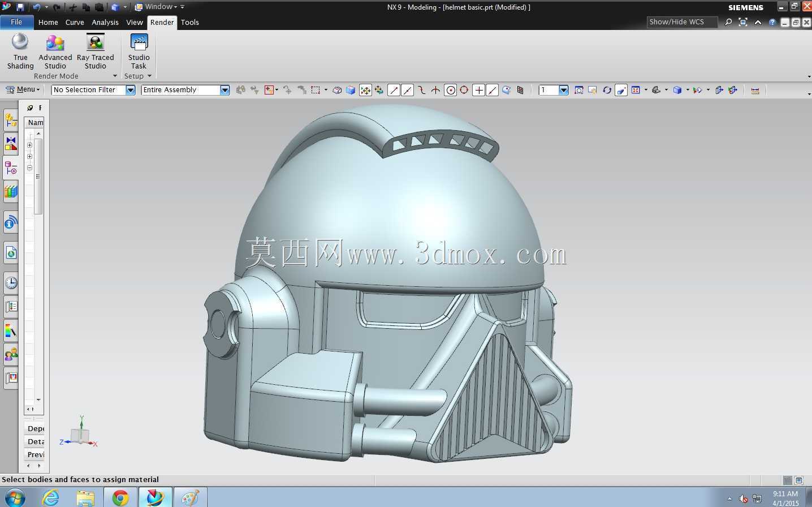Toggle the Intersection snap point
This screenshot has height=507, width=812.
(435, 90)
